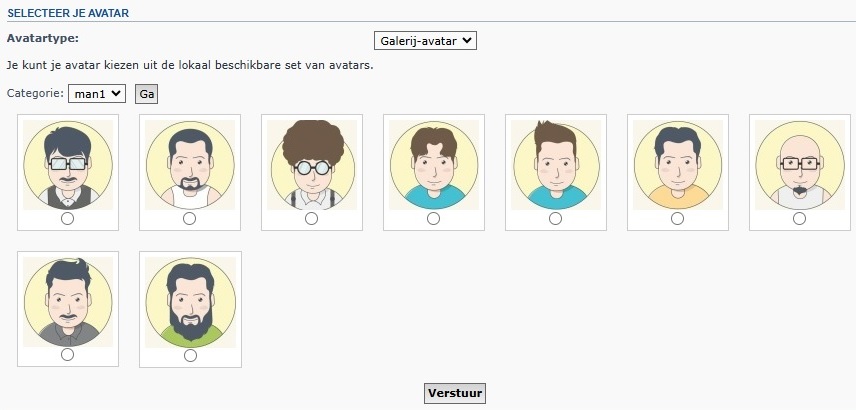Viewport: 856px width, 410px height.
Task: Select radio button under the spiky-hair avatar
Action: [555, 218]
